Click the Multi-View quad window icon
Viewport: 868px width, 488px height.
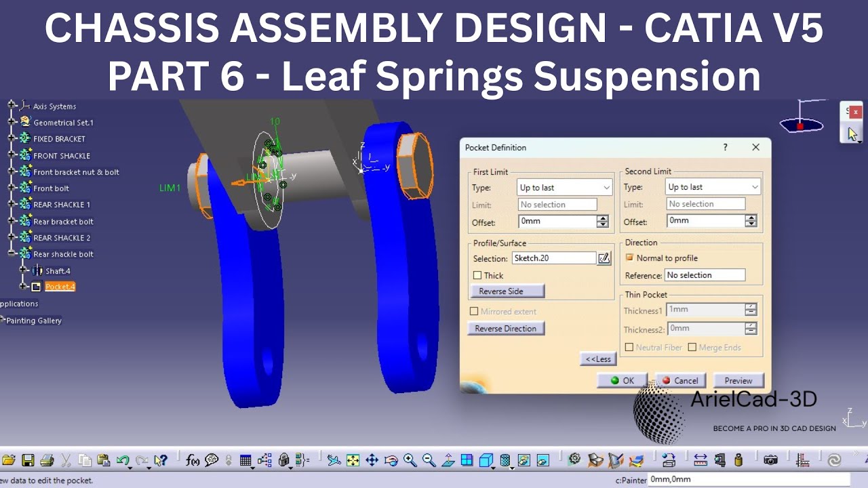pos(467,460)
